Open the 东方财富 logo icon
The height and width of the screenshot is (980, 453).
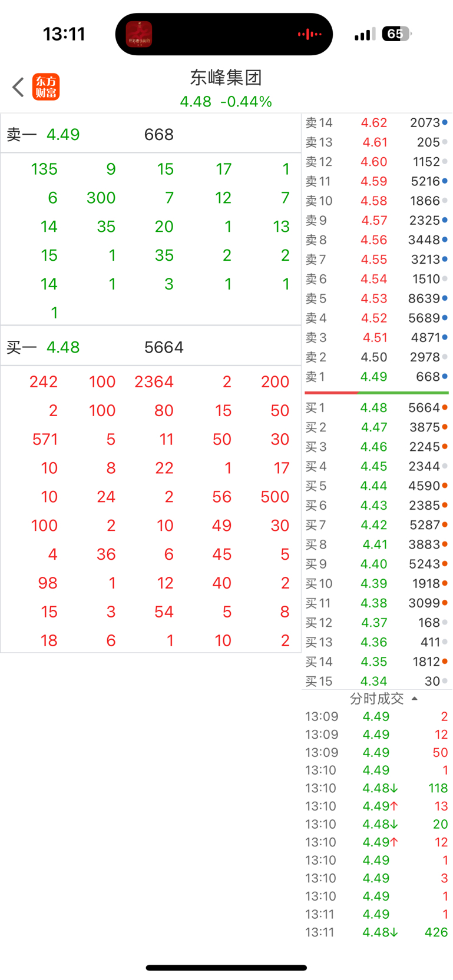pyautogui.click(x=46, y=87)
